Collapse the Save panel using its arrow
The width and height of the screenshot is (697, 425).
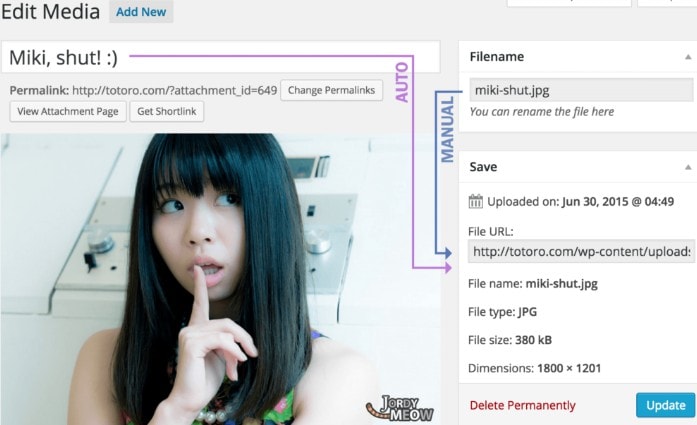[687, 167]
